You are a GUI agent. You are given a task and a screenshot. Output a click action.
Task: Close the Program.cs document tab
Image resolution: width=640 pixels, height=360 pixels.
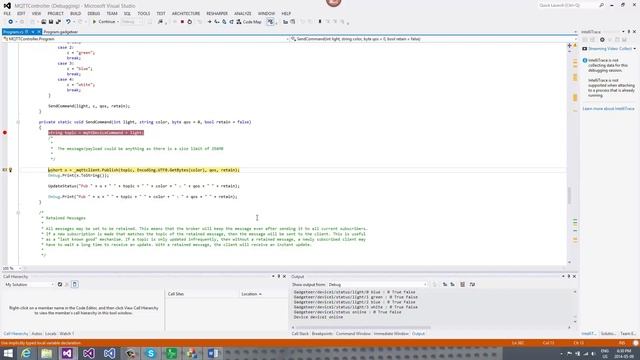coord(39,32)
